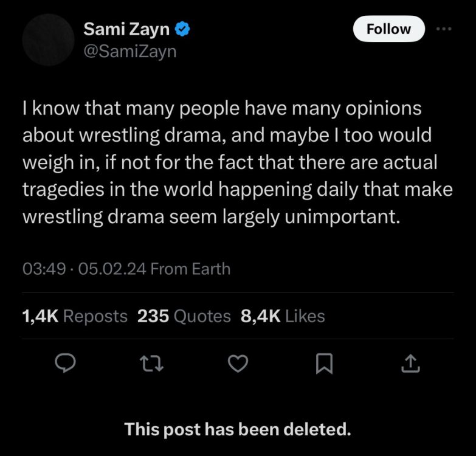476x456 pixels.
Task: Click the From Earth location text
Action: (x=190, y=269)
